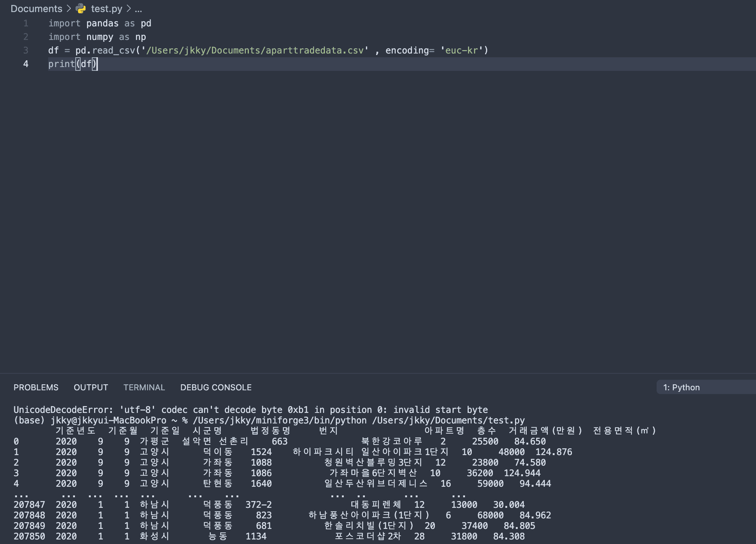Click line number 4 in the gutter

[x=26, y=64]
